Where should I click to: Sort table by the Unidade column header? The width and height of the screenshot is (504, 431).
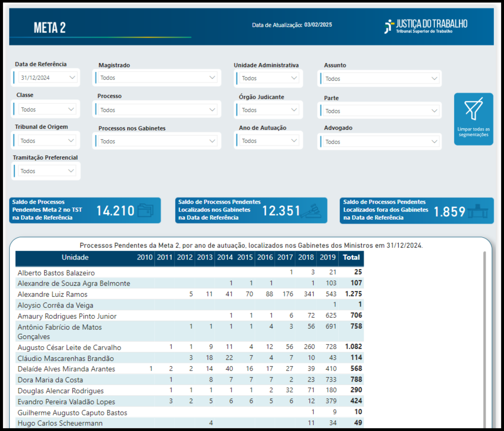tap(75, 257)
